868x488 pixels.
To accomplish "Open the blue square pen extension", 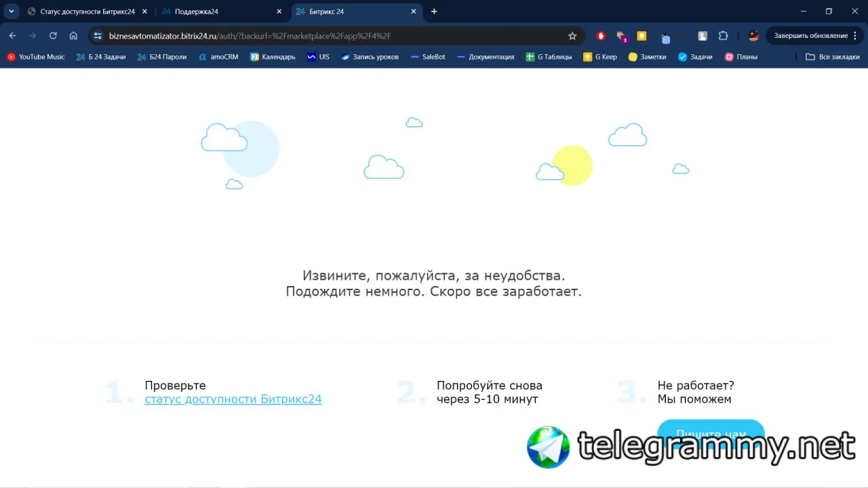I will [665, 37].
